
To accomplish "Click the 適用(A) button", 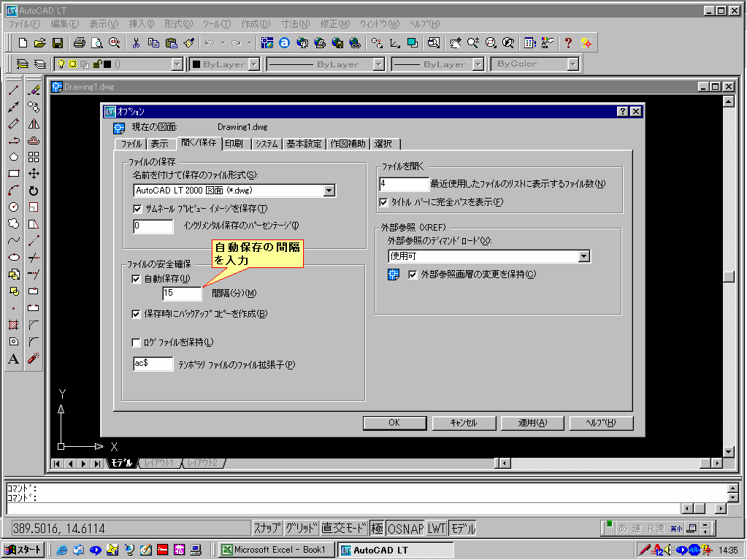I will point(532,423).
